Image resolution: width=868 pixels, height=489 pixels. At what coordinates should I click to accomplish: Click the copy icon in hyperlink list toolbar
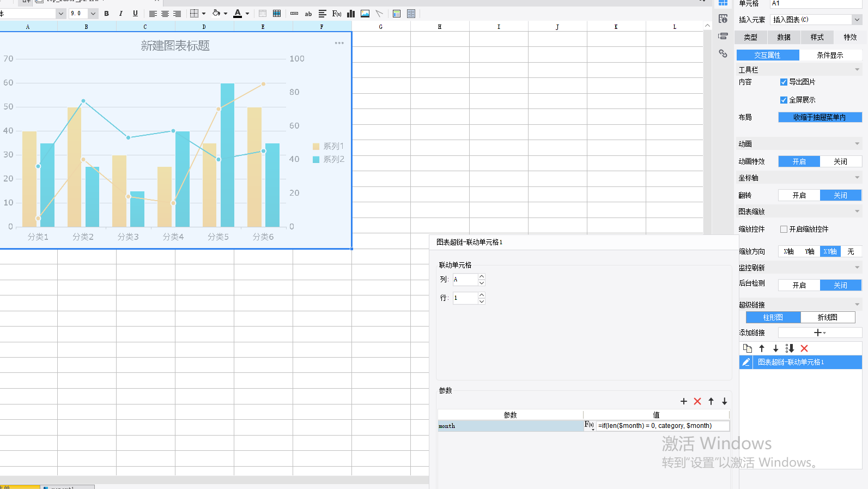[748, 348]
